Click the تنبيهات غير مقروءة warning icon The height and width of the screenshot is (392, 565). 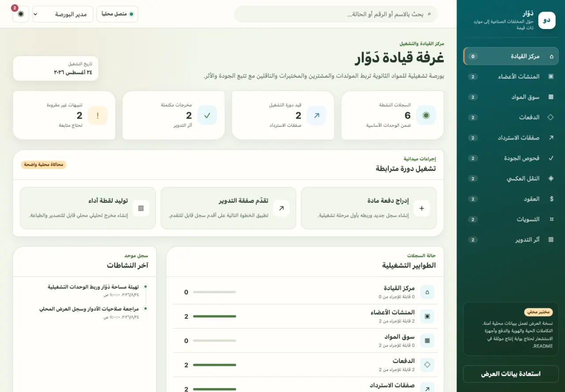click(98, 115)
